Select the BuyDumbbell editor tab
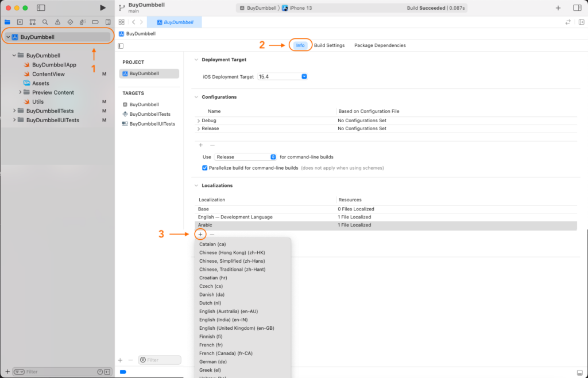 point(175,22)
